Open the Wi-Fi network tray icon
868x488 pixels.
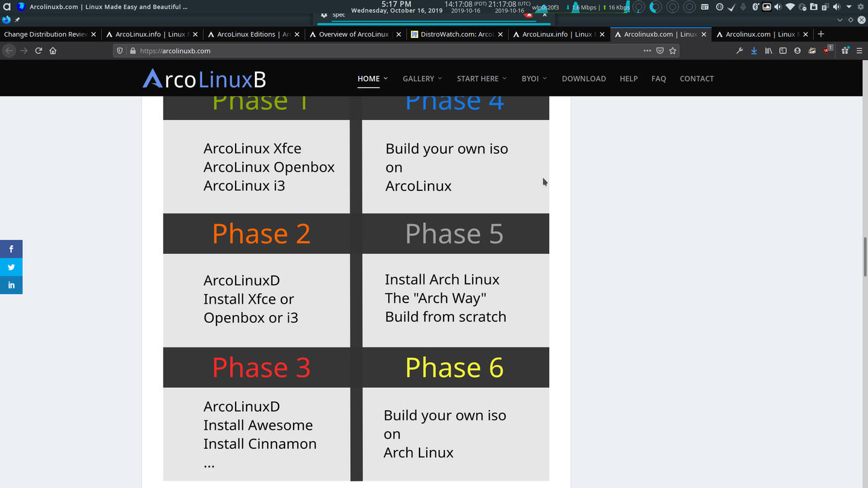coord(790,7)
